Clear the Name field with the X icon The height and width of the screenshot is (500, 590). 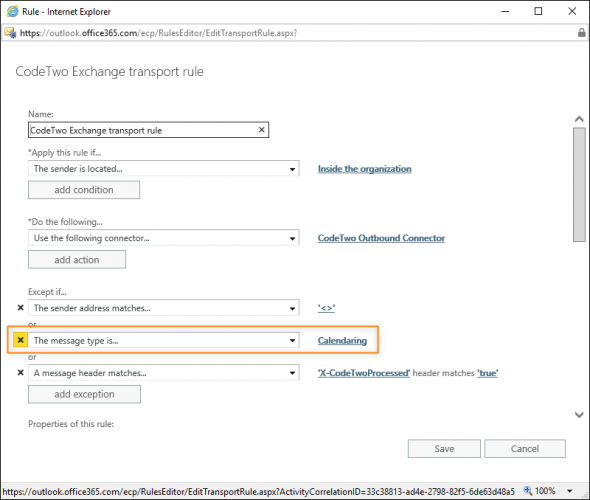point(262,130)
